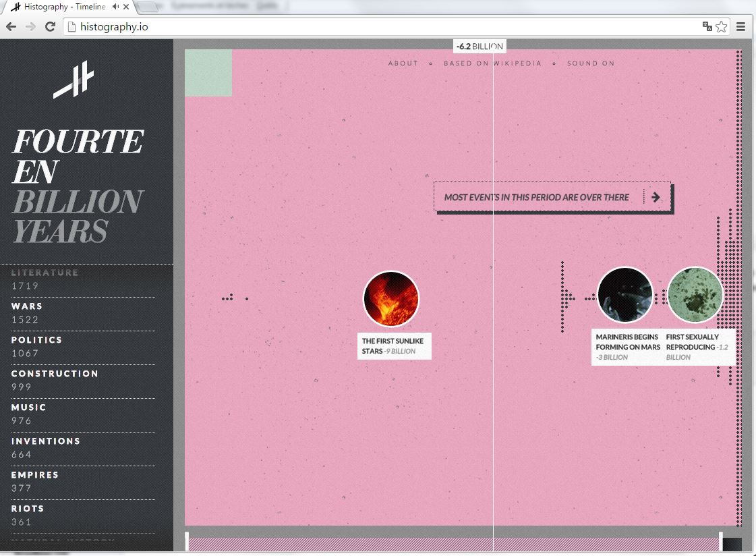756x556 pixels.
Task: Choose the Inventions category
Action: [x=46, y=441]
